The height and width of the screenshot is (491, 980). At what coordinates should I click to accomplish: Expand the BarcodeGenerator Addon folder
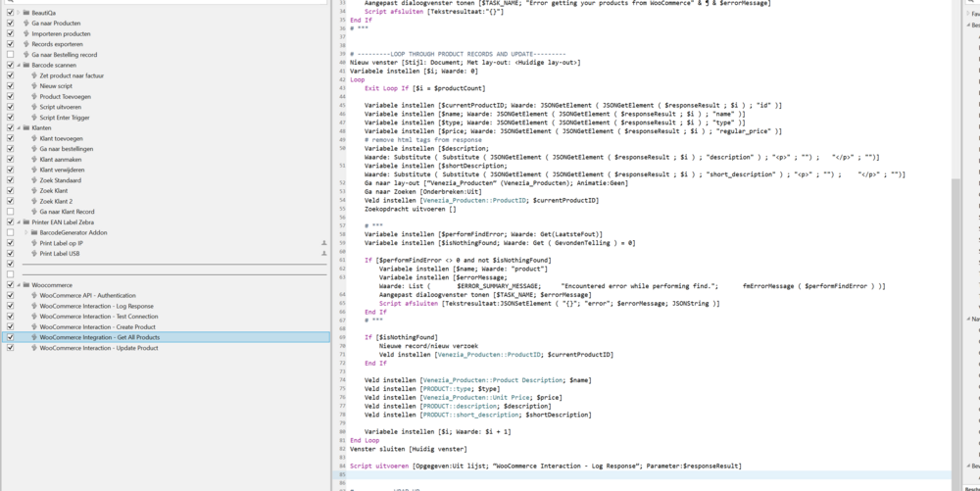tap(26, 232)
